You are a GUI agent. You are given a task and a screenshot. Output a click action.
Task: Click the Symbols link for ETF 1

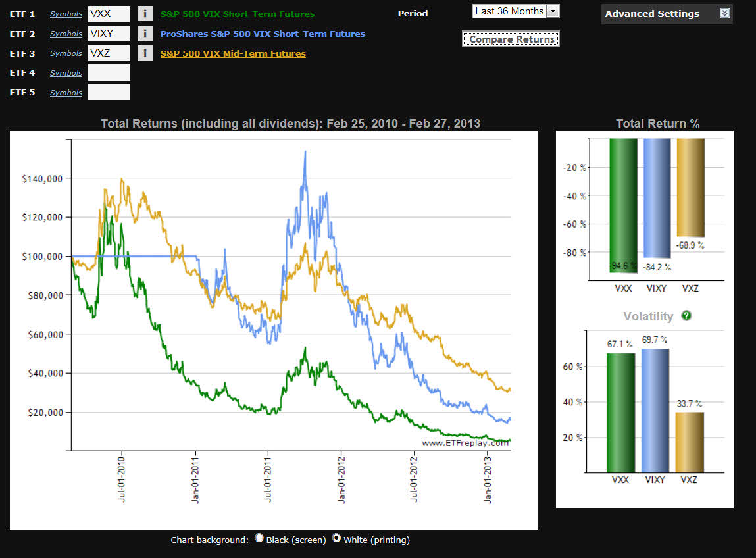(66, 14)
